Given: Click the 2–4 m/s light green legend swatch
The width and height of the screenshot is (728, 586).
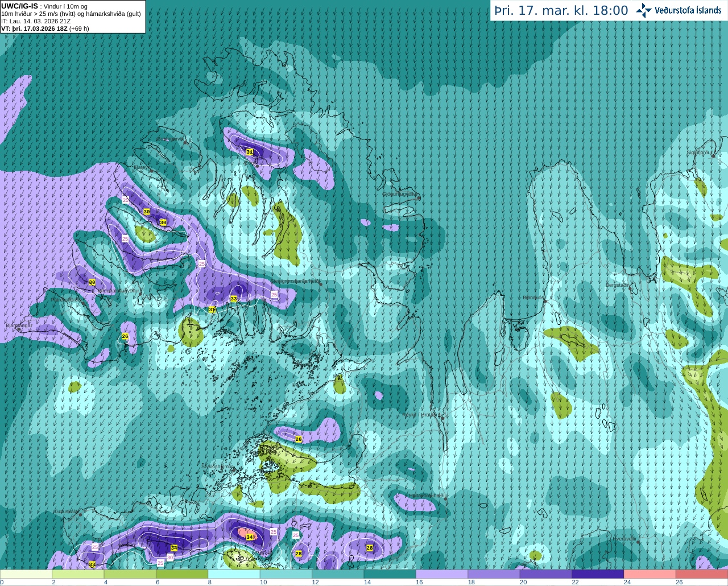Looking at the screenshot, I should [x=78, y=574].
